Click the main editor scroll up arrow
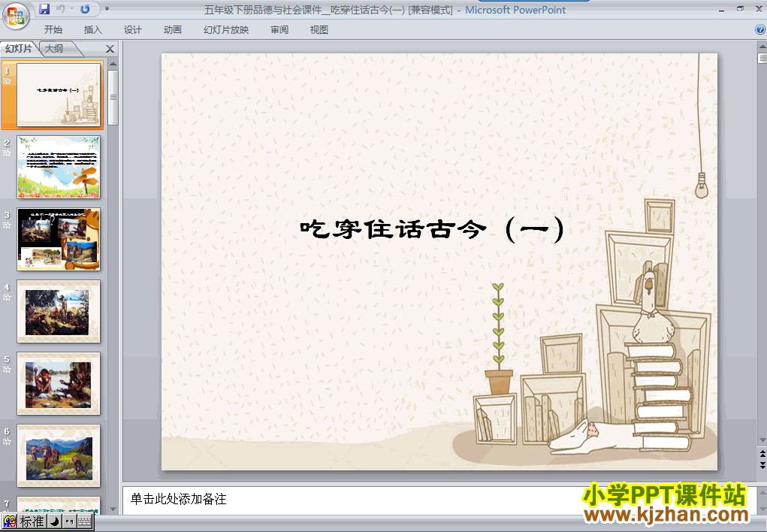This screenshot has height=532, width=767. 762,47
